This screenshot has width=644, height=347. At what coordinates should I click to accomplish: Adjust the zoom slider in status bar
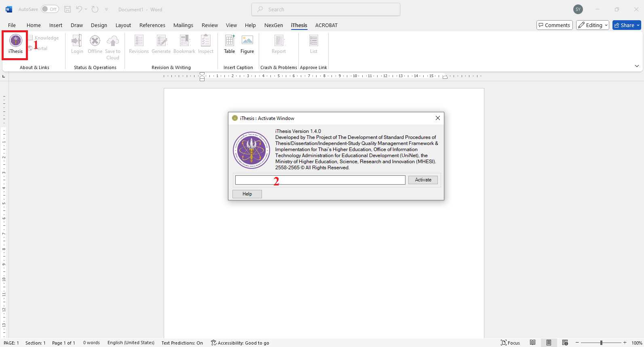tap(601, 343)
